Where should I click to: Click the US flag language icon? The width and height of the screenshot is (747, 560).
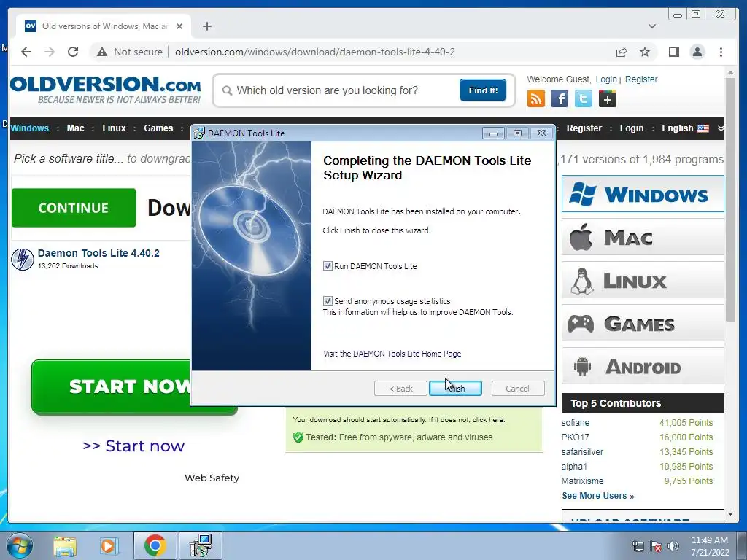click(703, 128)
